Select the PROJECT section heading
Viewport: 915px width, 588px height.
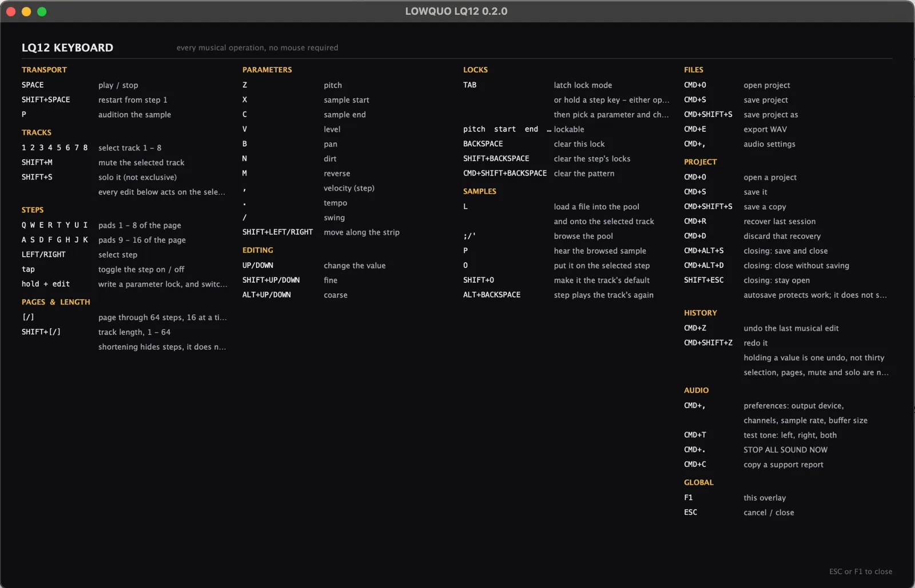(701, 162)
